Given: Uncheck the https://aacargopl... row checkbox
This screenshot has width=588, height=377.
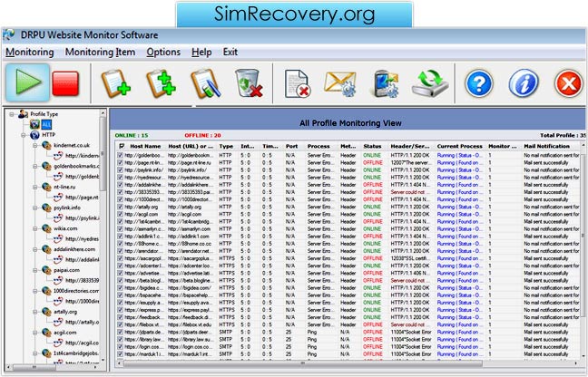Looking at the screenshot, I should click(x=120, y=258).
